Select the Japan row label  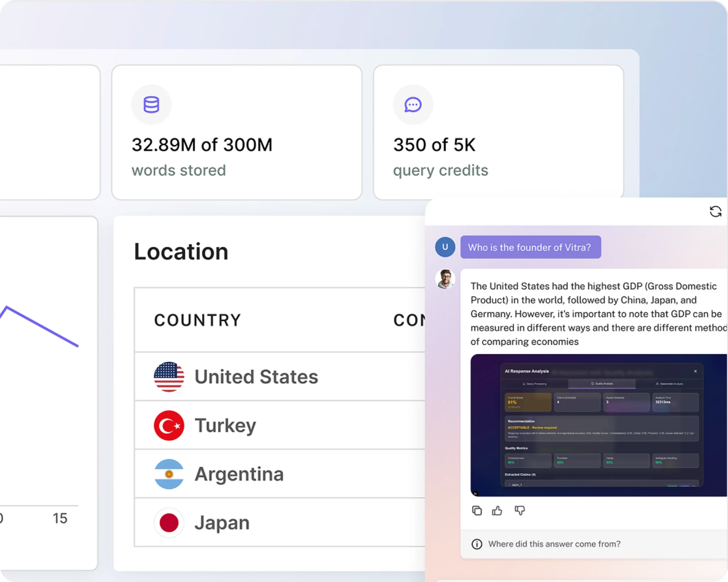[x=222, y=522]
